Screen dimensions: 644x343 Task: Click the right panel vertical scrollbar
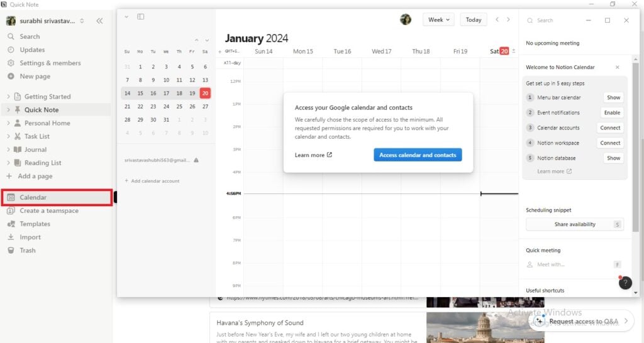[636, 148]
